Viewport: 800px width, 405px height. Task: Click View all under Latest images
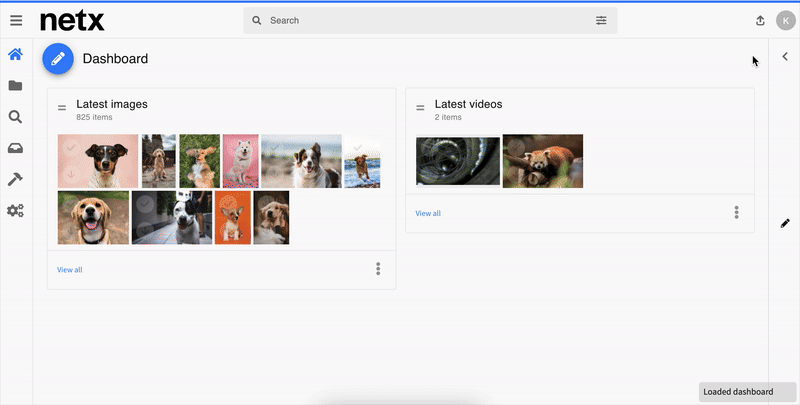(70, 270)
